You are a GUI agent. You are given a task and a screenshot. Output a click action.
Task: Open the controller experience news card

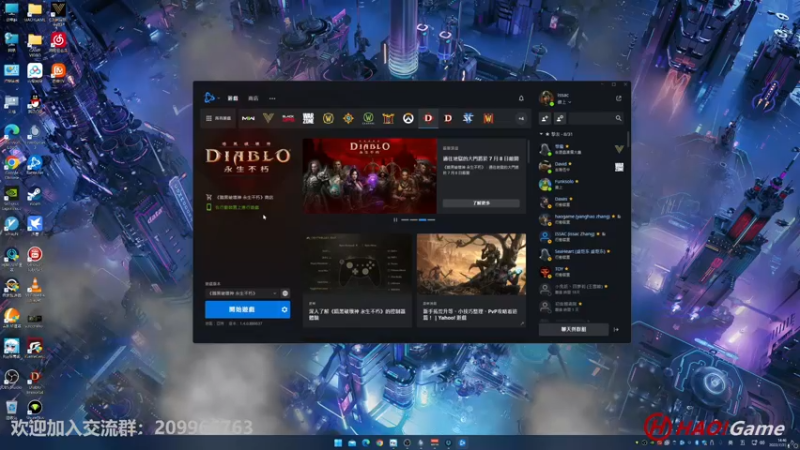pos(357,280)
